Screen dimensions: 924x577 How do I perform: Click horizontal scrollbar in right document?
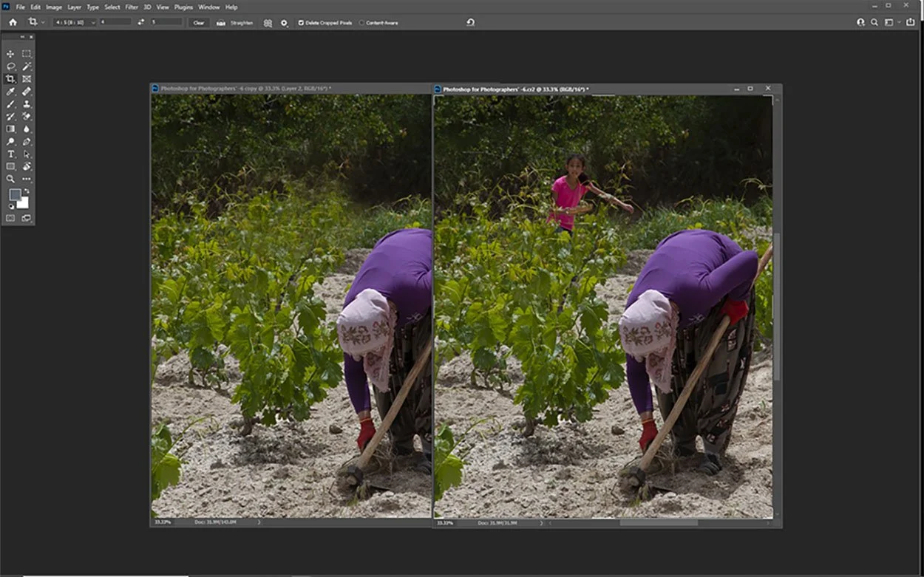(x=658, y=523)
